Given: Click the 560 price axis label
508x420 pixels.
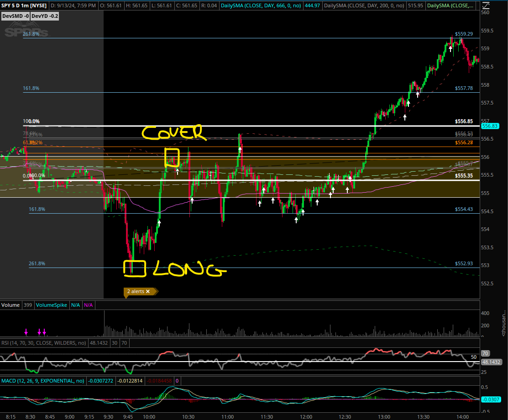Looking at the screenshot, I should click(x=485, y=12).
